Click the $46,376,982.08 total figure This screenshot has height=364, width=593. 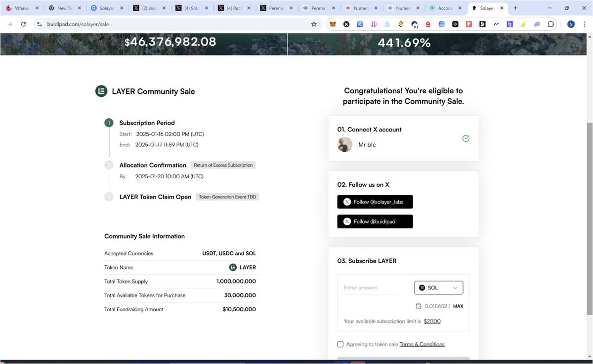point(170,42)
